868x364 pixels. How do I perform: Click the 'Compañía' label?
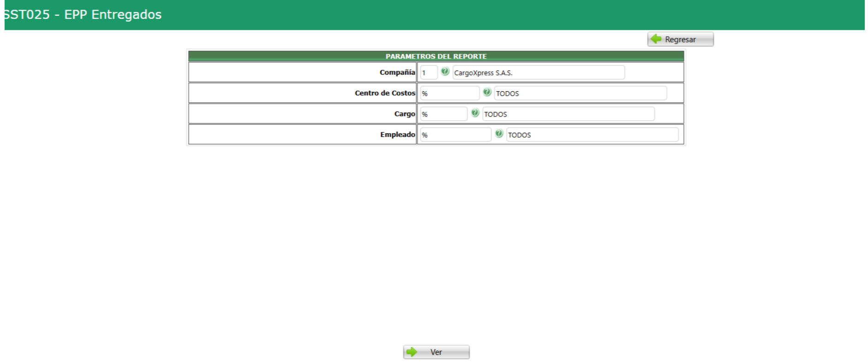[x=397, y=72]
